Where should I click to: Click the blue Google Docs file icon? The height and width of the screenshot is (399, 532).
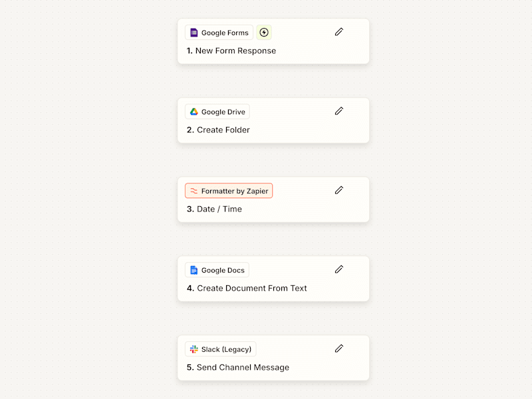[x=194, y=270]
